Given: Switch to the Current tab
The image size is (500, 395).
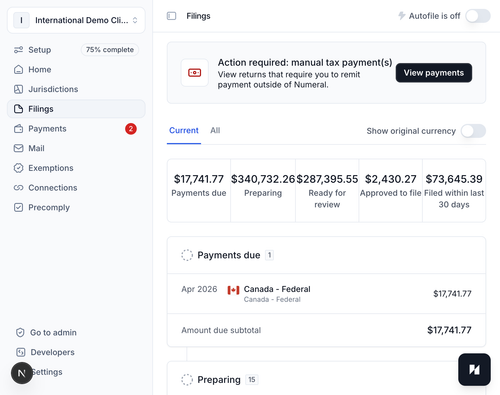Looking at the screenshot, I should 184,130.
